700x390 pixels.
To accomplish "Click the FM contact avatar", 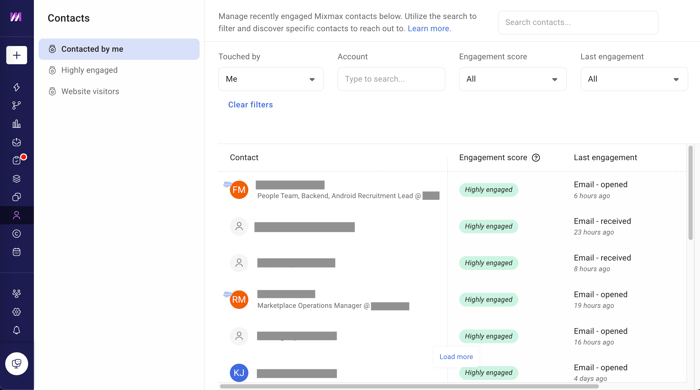I will pyautogui.click(x=239, y=190).
